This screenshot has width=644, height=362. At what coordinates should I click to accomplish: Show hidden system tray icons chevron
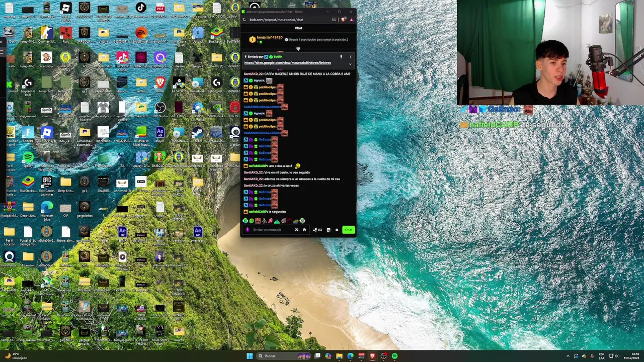[x=568, y=356]
